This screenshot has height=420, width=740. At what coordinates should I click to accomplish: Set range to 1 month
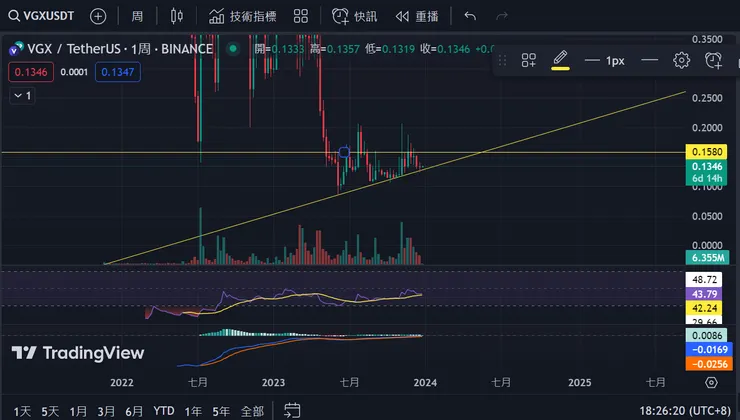coord(78,411)
